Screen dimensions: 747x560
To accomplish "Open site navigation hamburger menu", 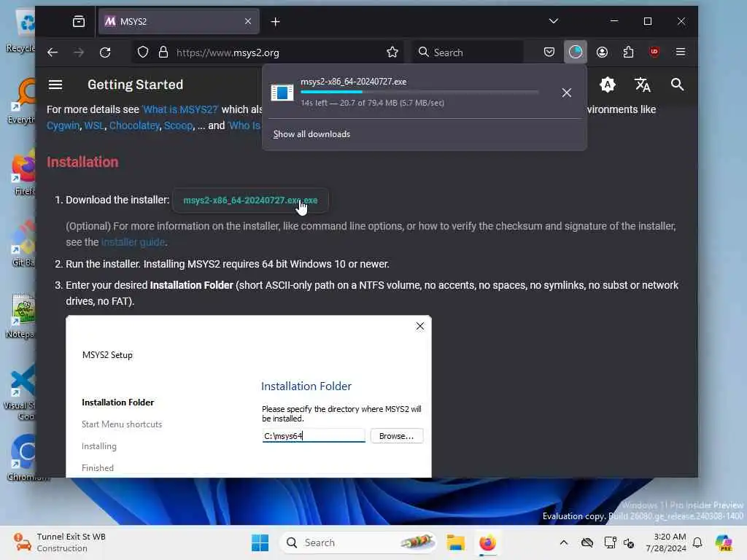I will [55, 85].
